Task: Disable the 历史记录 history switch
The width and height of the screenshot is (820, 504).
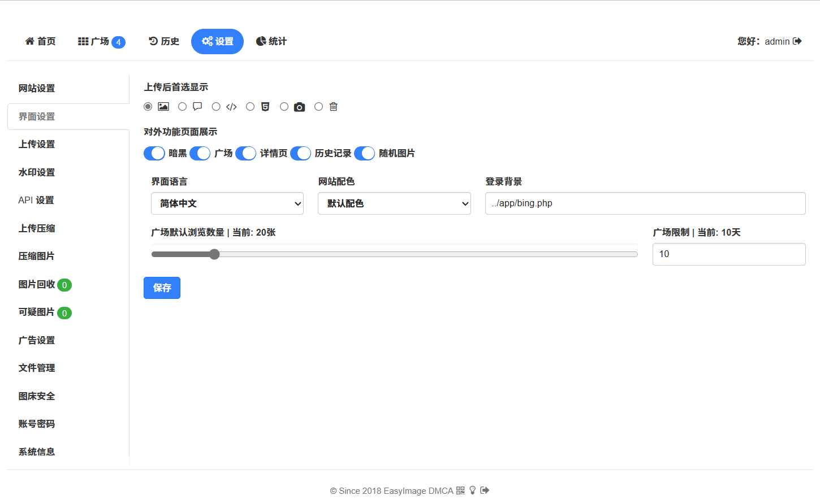Action: click(x=300, y=153)
